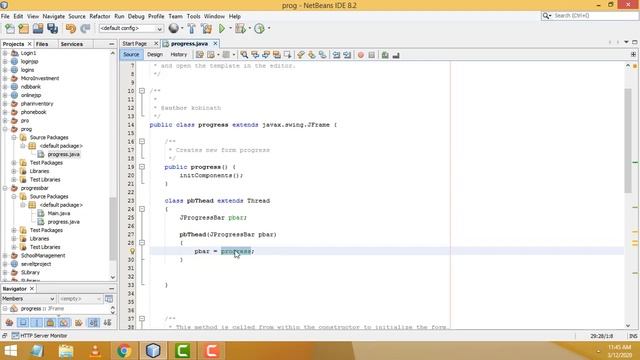Toggle Fully Qualified Names in Navigator
This screenshot has width=640, height=360.
tap(78, 322)
